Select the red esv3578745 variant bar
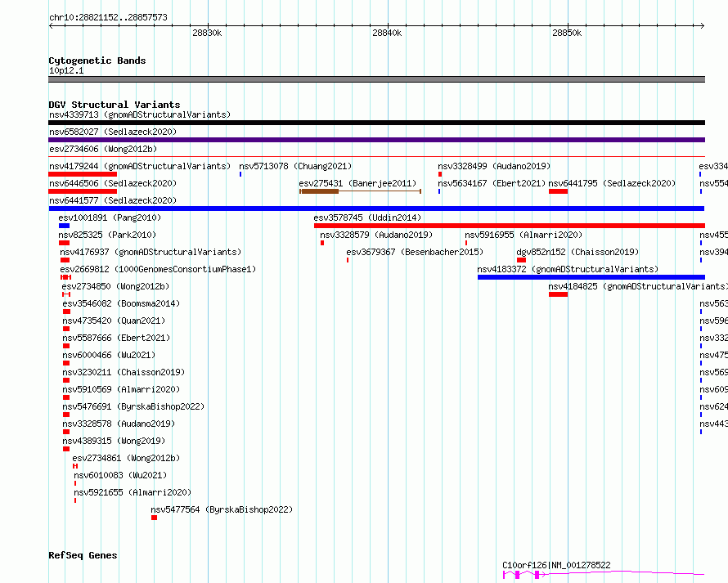The image size is (728, 583). (x=510, y=226)
